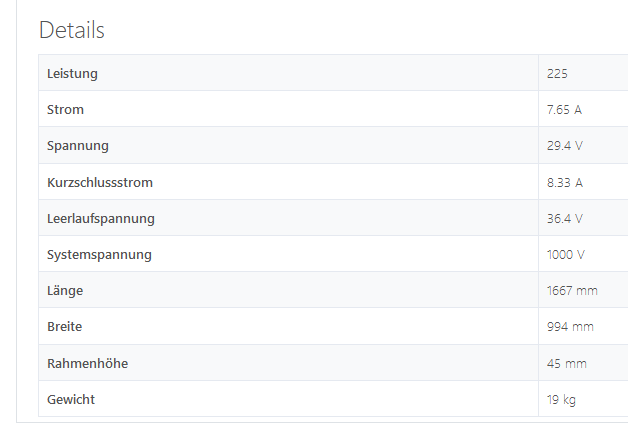
Task: Click the 1000 V value
Action: (566, 254)
